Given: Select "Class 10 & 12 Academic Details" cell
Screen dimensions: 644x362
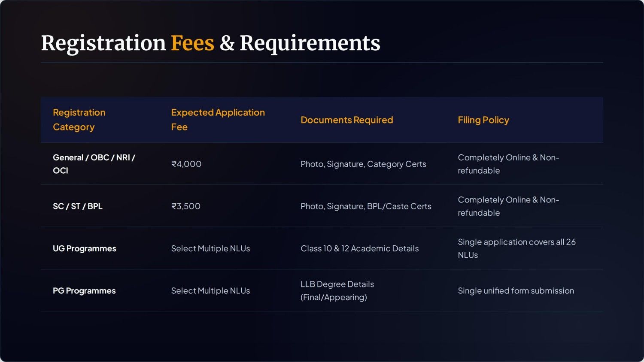Looking at the screenshot, I should click(x=360, y=249).
